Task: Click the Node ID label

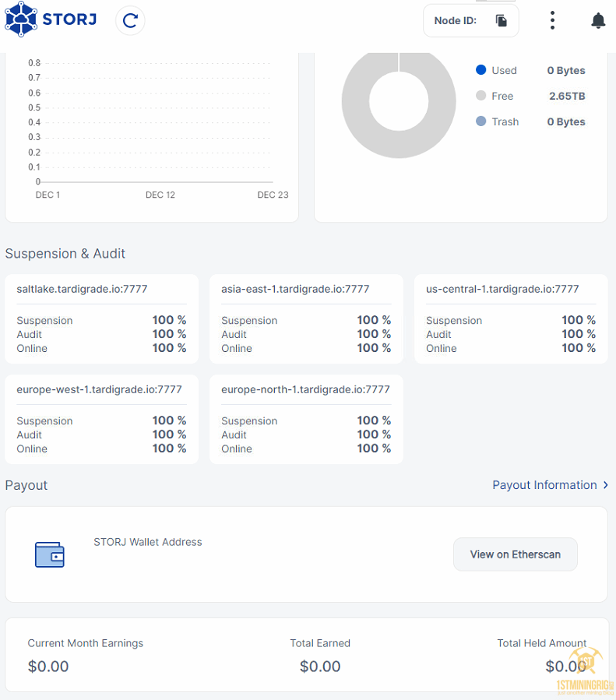Action: tap(456, 20)
